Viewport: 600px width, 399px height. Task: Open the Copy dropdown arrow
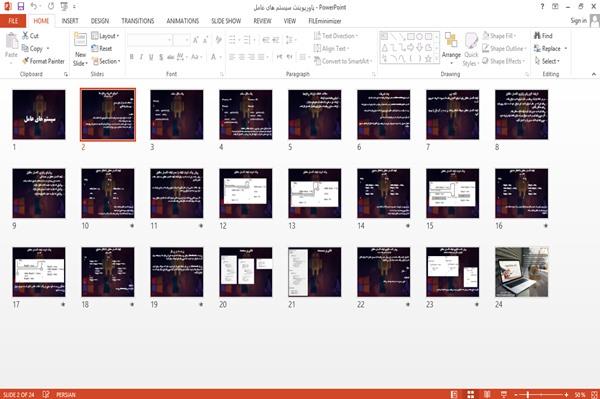(x=48, y=49)
